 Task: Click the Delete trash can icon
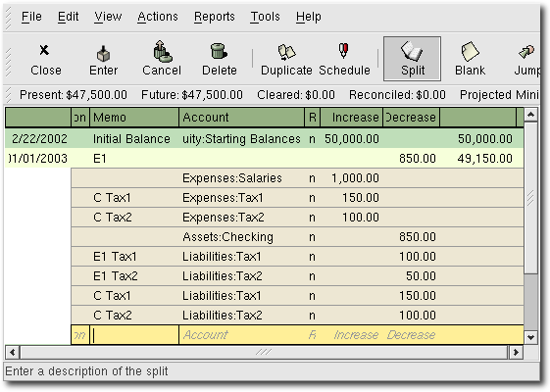point(219,51)
